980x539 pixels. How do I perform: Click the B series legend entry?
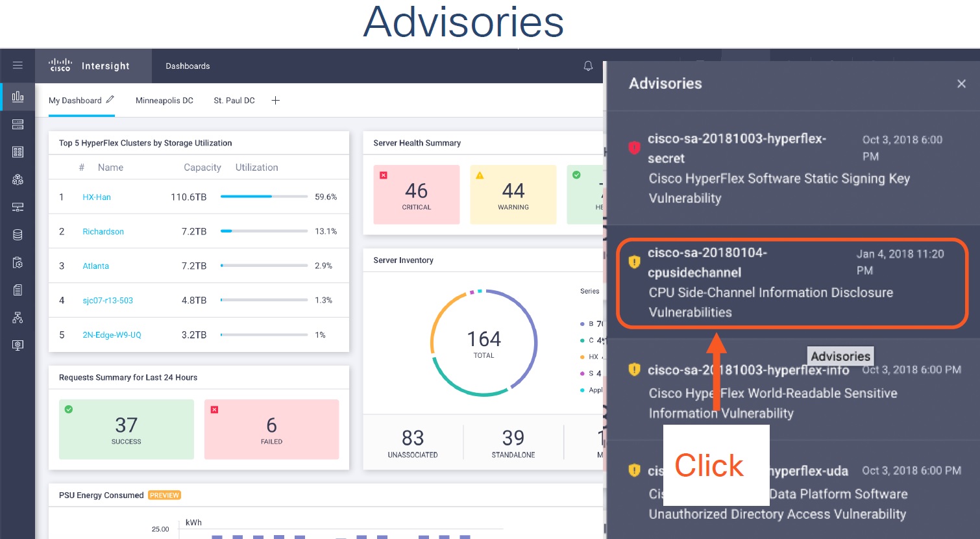(x=591, y=323)
